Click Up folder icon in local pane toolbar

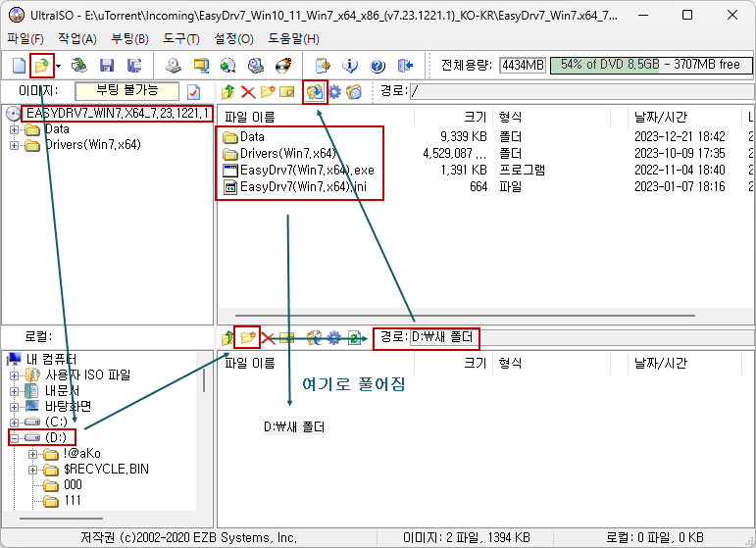(x=227, y=338)
